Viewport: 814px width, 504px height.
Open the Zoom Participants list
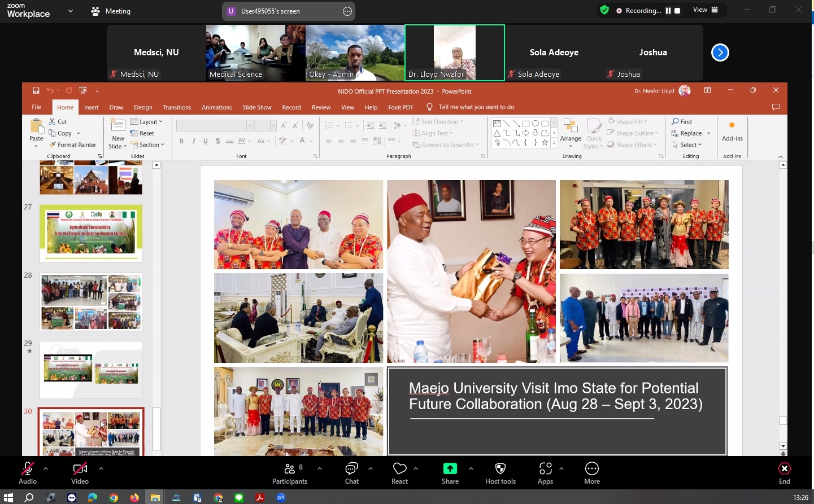290,473
